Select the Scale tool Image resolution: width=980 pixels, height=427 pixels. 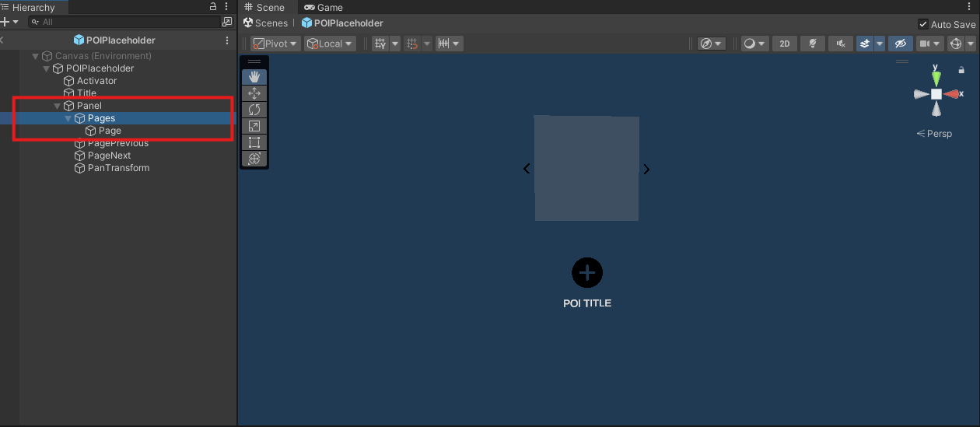coord(254,126)
